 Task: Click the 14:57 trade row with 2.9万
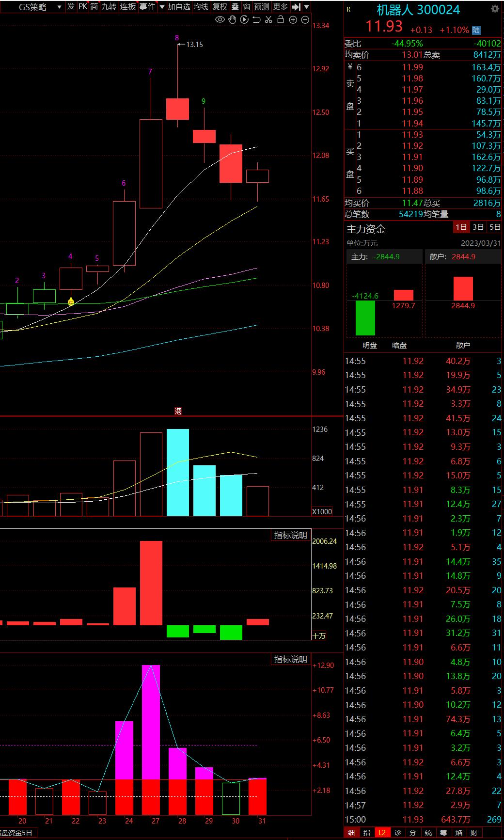[423, 805]
